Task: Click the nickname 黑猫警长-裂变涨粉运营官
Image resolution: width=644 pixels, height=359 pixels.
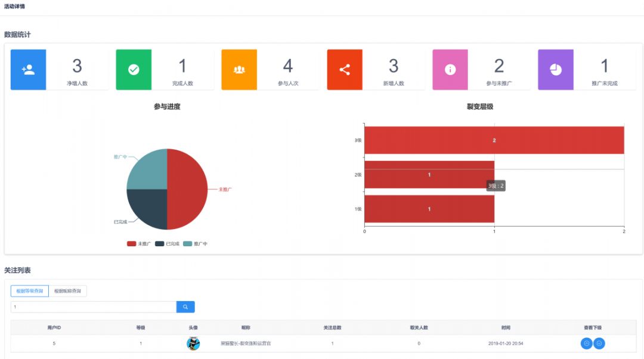Action: point(246,343)
